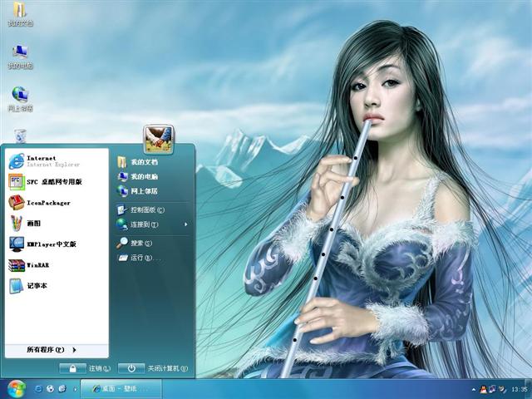
Task: Launch Internet Explorer from the Start menu
Action: click(57, 160)
